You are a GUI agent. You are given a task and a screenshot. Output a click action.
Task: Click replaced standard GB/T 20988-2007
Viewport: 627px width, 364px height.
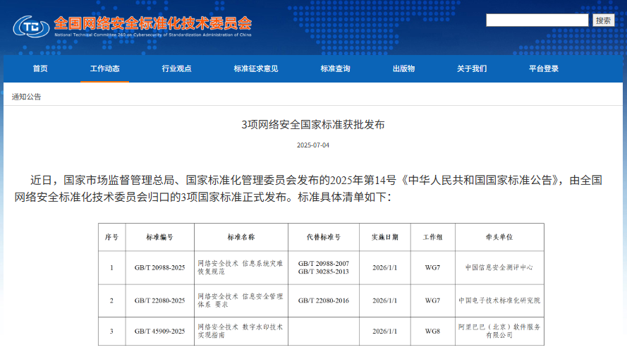point(324,264)
